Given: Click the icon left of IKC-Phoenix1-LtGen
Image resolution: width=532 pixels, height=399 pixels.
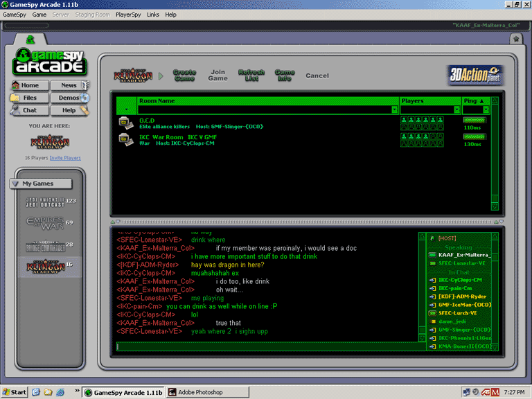Looking at the screenshot, I should (432, 338).
